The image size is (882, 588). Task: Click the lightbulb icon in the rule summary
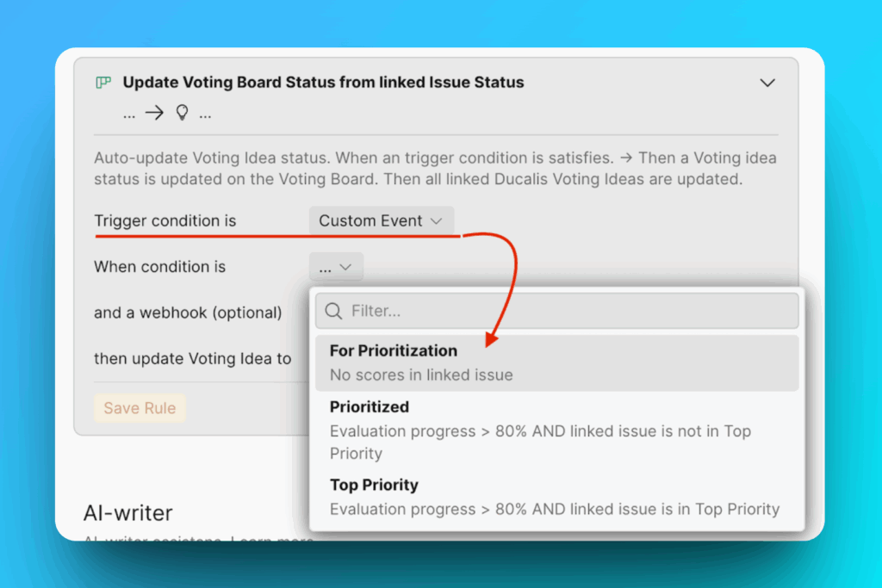pos(182,112)
